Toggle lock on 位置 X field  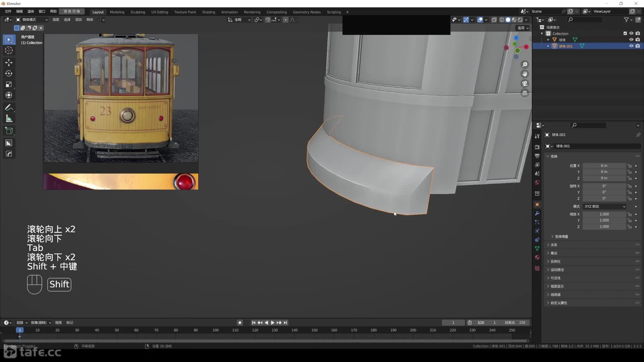[630, 166]
